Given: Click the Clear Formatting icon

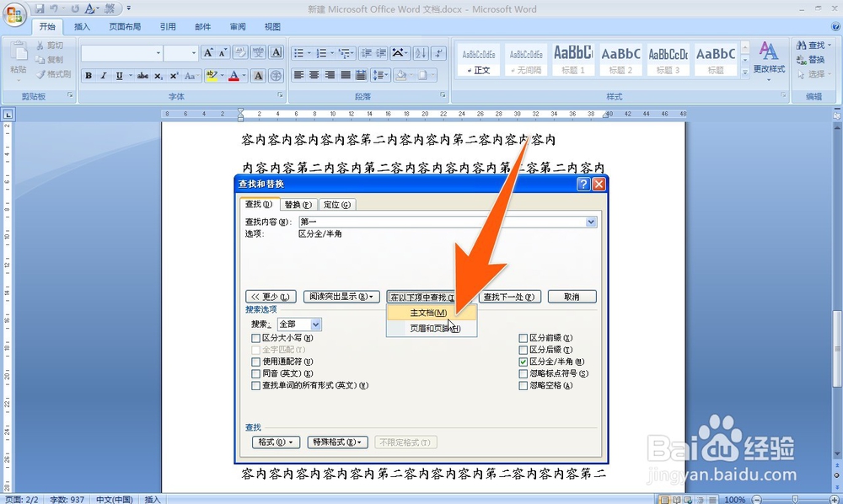Looking at the screenshot, I should tap(240, 52).
